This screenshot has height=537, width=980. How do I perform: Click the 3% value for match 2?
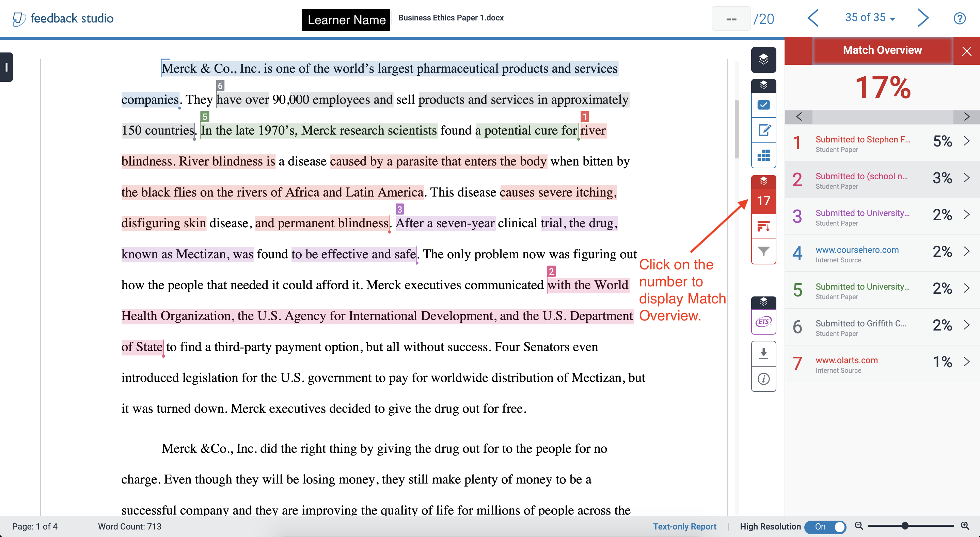click(942, 178)
